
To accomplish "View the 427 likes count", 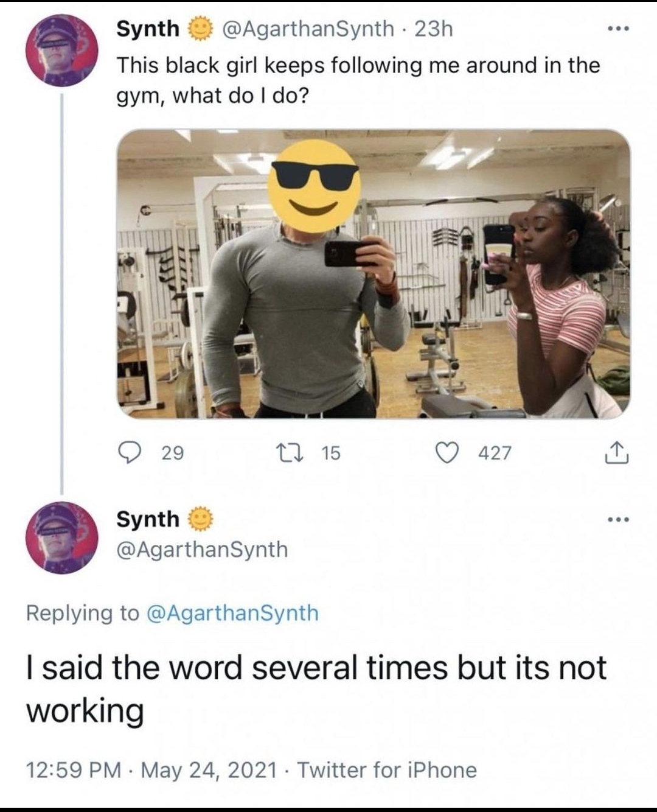I will point(495,453).
